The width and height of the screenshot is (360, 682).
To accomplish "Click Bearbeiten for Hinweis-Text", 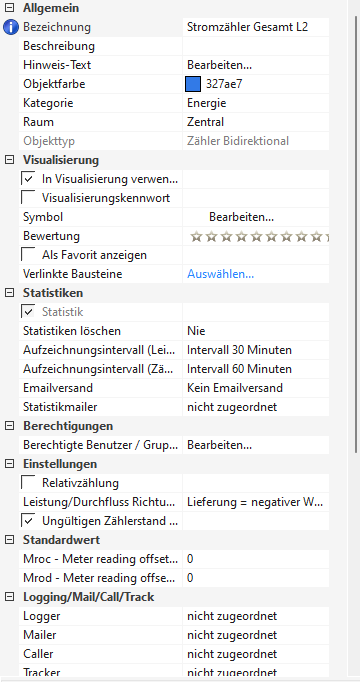I will [220, 65].
